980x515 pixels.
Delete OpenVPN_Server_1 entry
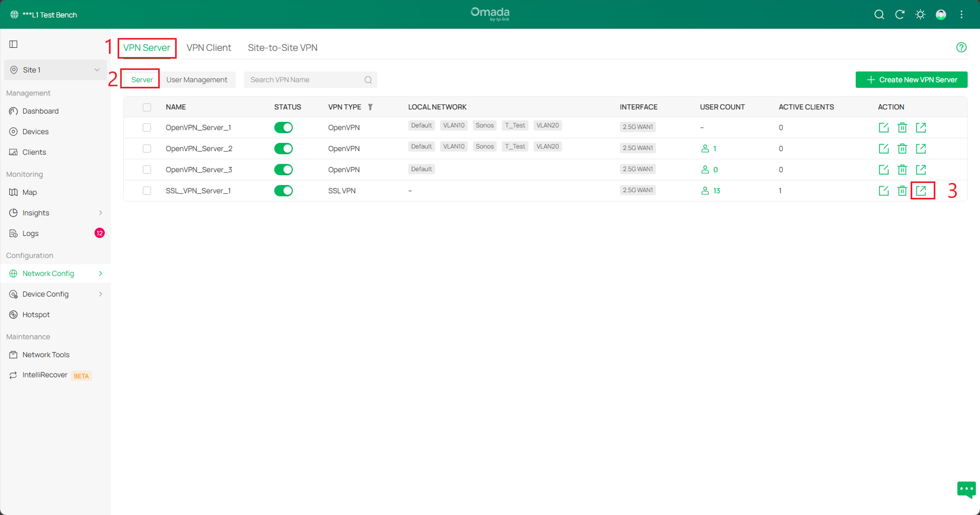[902, 128]
